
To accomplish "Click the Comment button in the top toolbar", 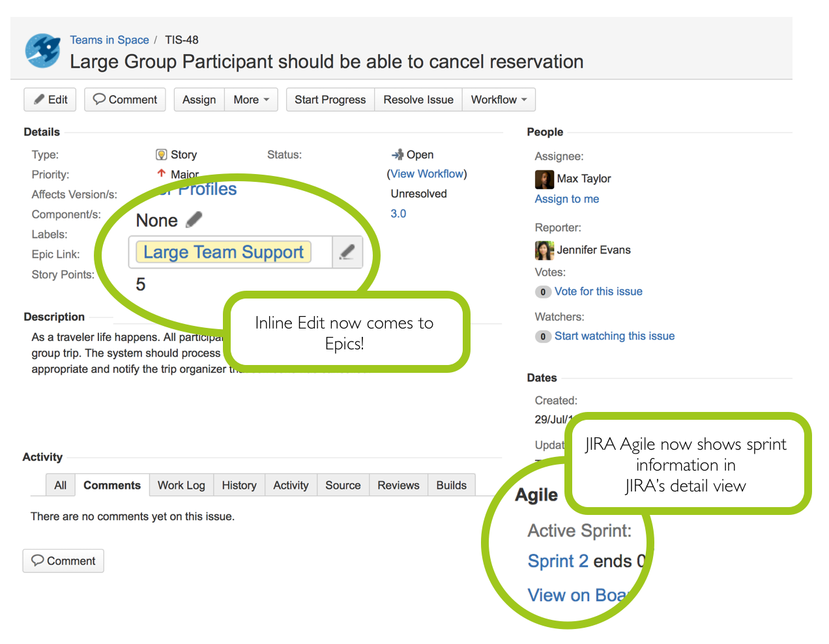I will pyautogui.click(x=125, y=100).
